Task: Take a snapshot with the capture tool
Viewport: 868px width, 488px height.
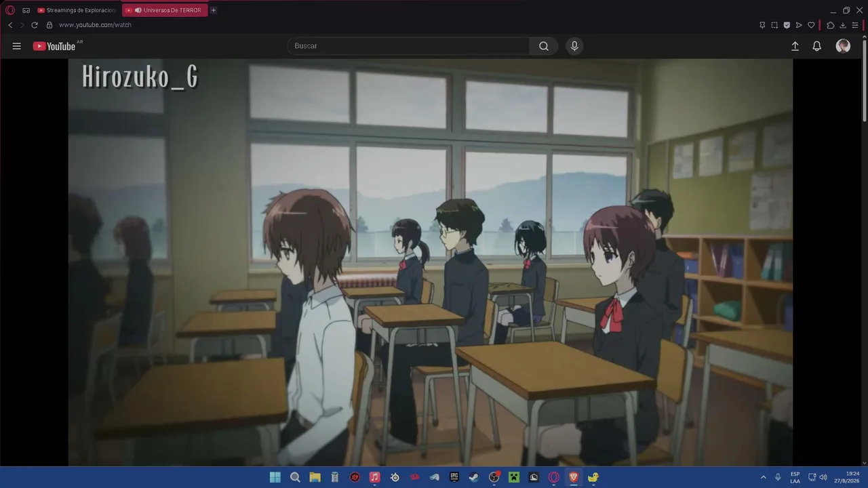Action: point(774,25)
